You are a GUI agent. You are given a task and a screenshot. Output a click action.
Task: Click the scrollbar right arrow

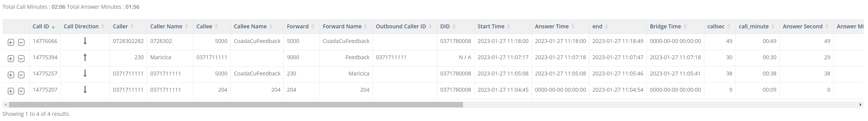click(x=860, y=105)
